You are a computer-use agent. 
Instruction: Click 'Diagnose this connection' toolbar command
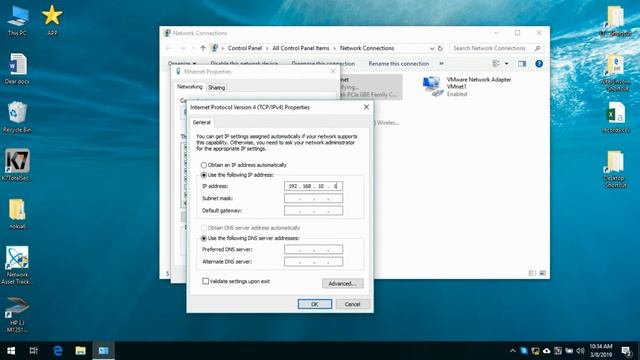(323, 64)
